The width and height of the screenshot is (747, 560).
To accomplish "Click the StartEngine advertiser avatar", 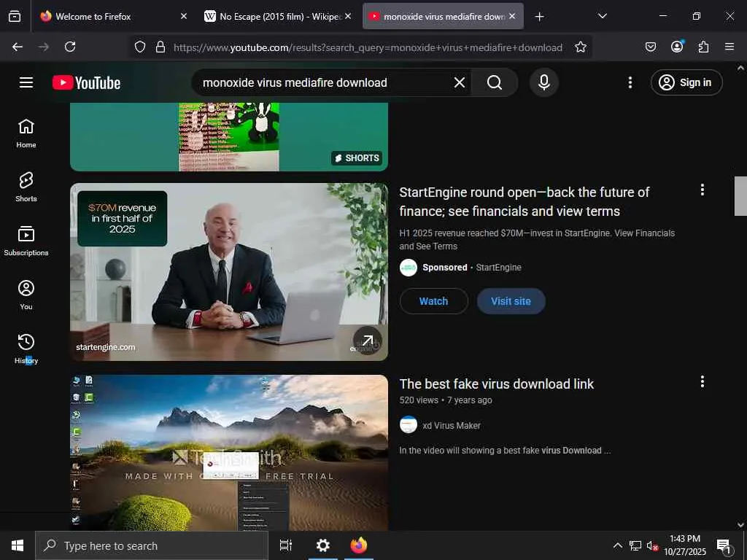I will 409,268.
